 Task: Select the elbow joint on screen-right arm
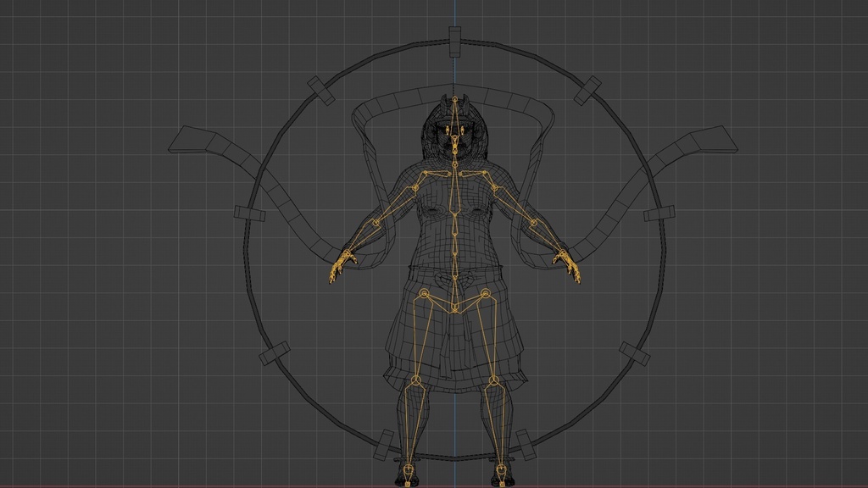(x=534, y=224)
